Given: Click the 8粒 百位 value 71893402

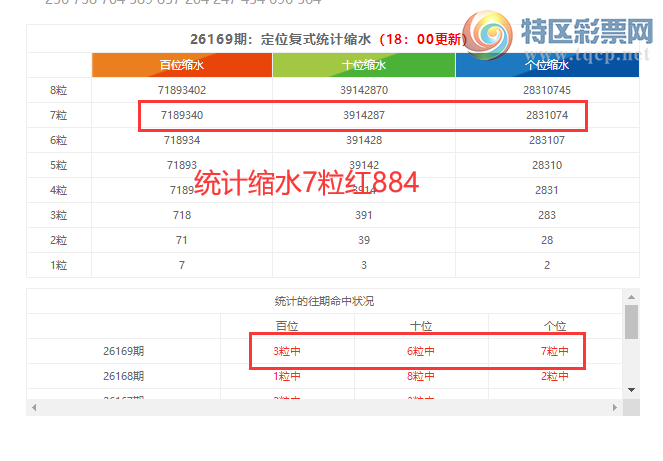Looking at the screenshot, I should 182,90.
